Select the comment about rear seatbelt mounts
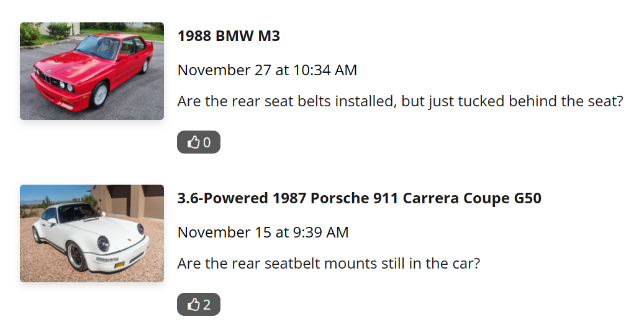The height and width of the screenshot is (332, 644). click(329, 264)
